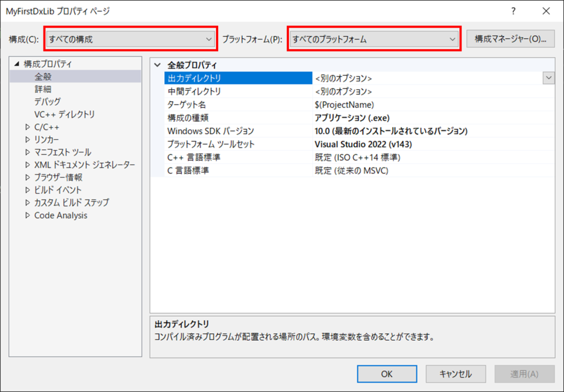Expand the ビルド イベント node
564x392 pixels.
pyautogui.click(x=28, y=190)
